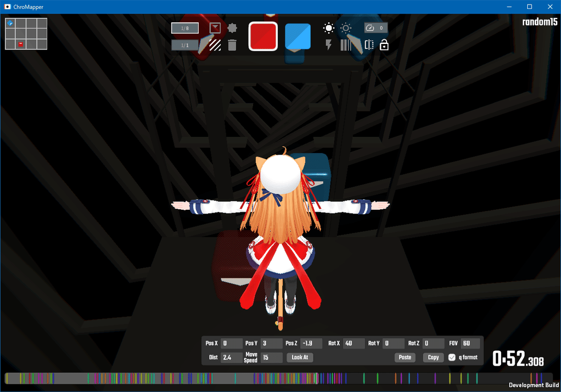
Task: Edit the Rot Z field
Action: tap(433, 343)
